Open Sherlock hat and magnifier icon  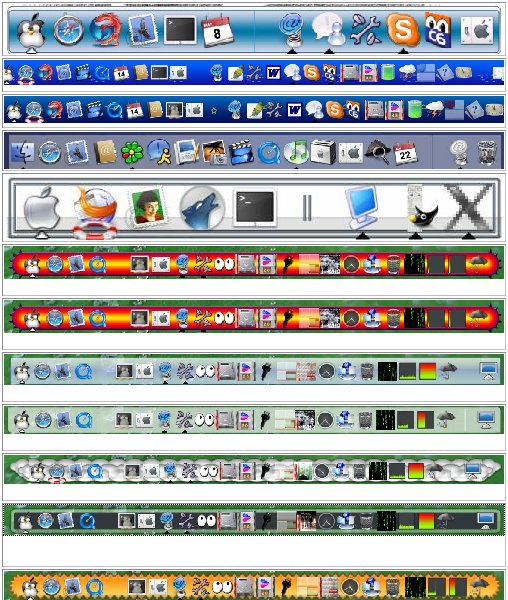(x=378, y=152)
